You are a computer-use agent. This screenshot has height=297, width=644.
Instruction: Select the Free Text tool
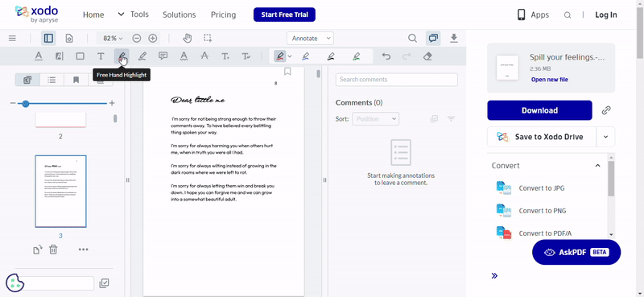[x=101, y=56]
